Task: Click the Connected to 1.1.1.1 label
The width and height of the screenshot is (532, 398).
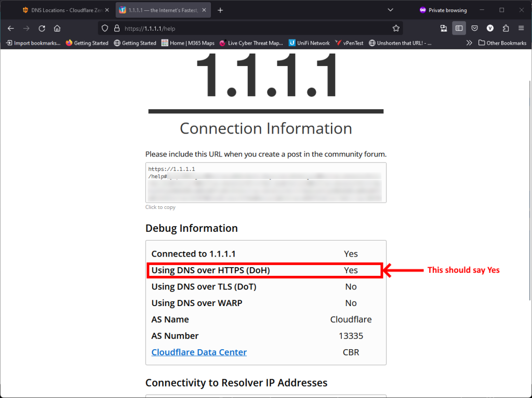Action: tap(193, 254)
